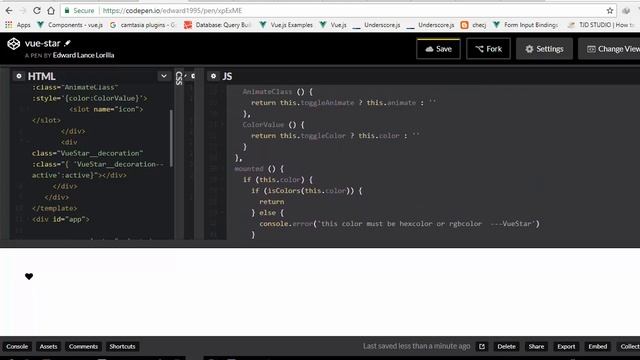Open pen Settings
The width and height of the screenshot is (640, 360).
pos(544,49)
